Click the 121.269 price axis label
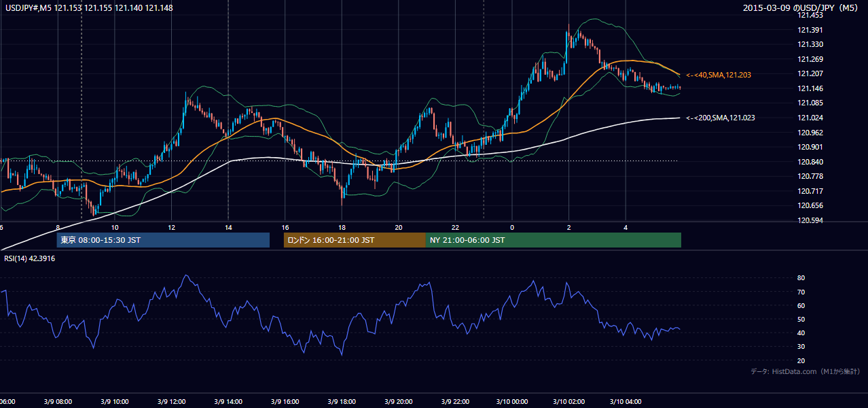The width and height of the screenshot is (868, 408). click(x=810, y=59)
